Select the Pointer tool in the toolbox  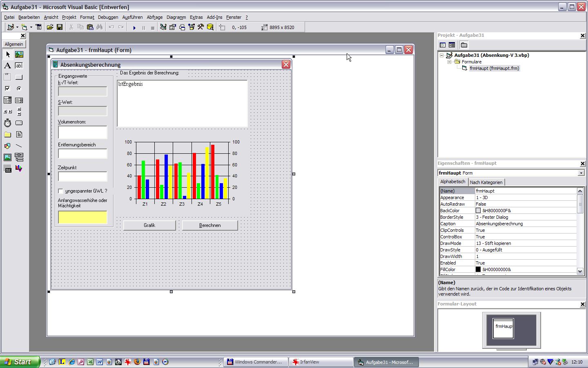coord(8,54)
